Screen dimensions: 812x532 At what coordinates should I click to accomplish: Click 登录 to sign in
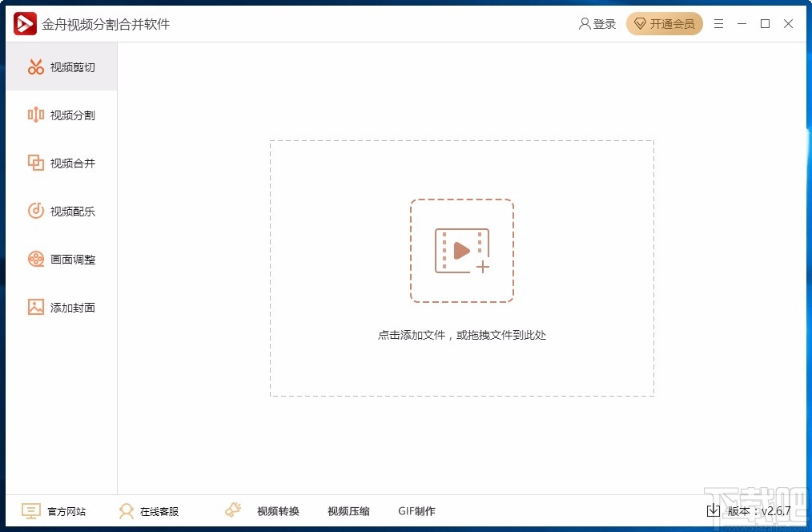pos(597,23)
